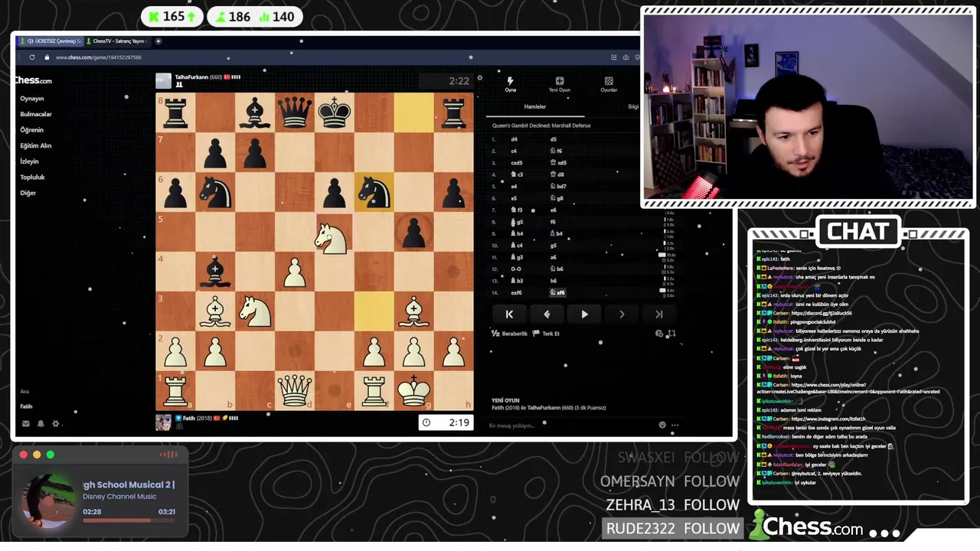Reload the page with the refresh icon
Screen dimensions: 980x551
31,57
